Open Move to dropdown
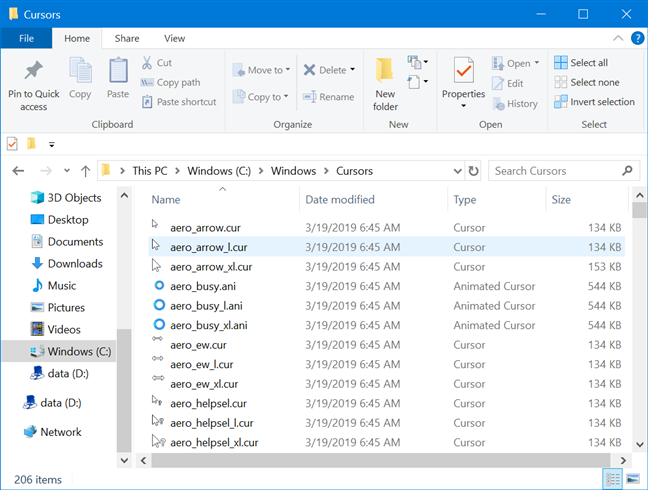This screenshot has width=648, height=490. (x=261, y=70)
